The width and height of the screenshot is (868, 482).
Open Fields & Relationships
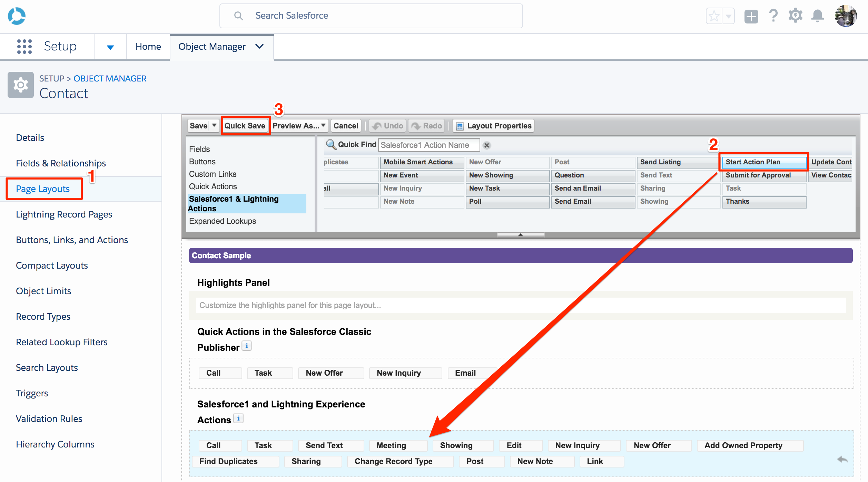point(61,163)
